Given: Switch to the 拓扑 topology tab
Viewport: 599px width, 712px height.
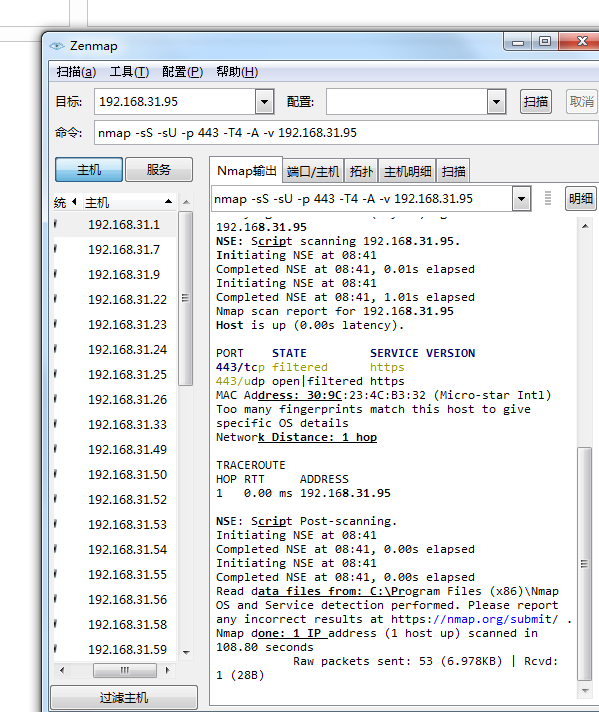Looking at the screenshot, I should [361, 172].
